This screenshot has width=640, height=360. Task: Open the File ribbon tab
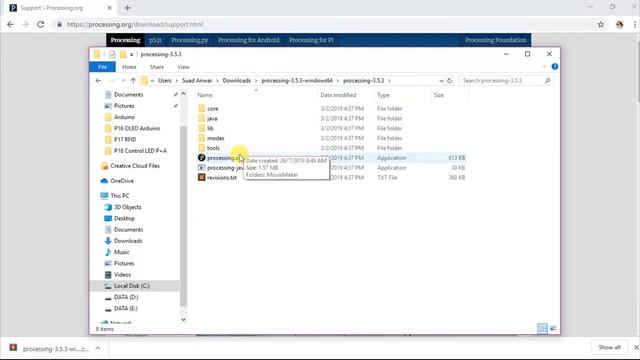(102, 67)
